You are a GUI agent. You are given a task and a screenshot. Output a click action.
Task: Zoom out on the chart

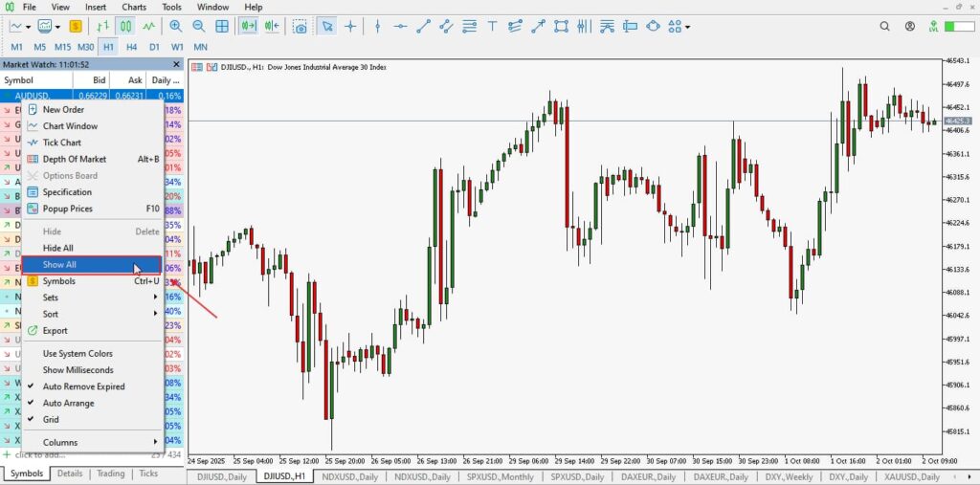pyautogui.click(x=199, y=27)
